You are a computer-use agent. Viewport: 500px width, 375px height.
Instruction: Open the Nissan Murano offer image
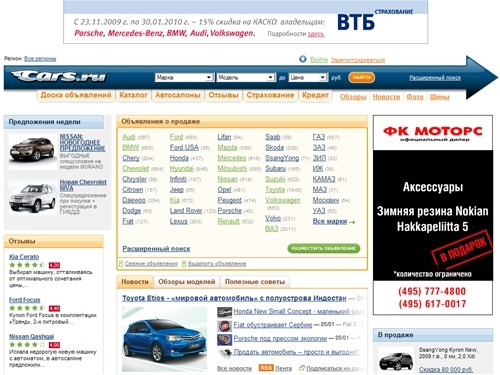32,152
